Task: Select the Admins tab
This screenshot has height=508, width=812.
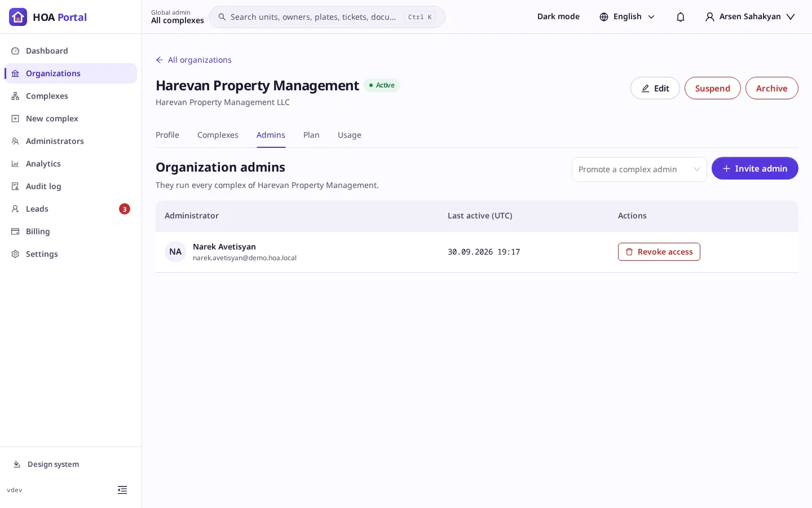Action: pyautogui.click(x=271, y=135)
